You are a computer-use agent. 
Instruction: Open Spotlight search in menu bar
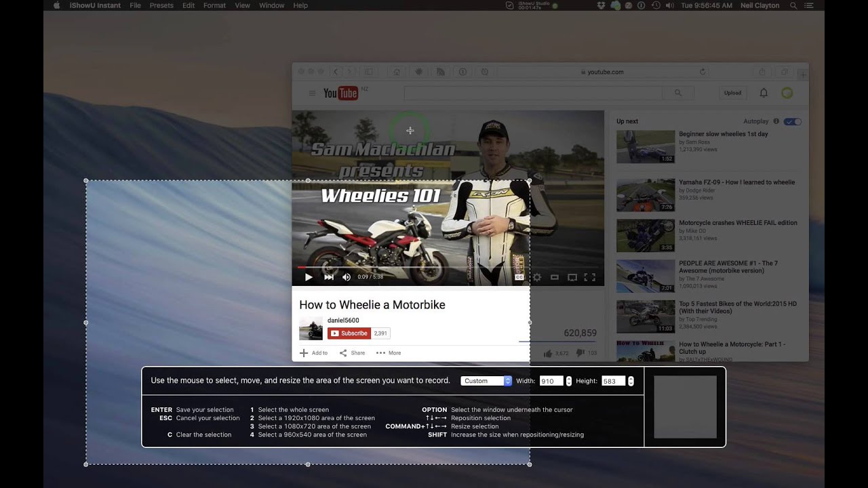pos(792,5)
